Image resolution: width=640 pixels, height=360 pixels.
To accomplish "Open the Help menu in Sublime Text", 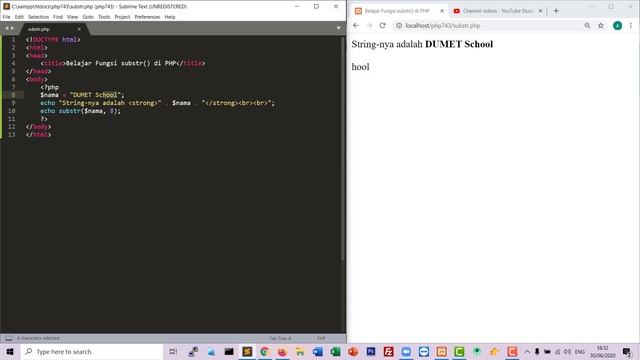I will pos(170,17).
